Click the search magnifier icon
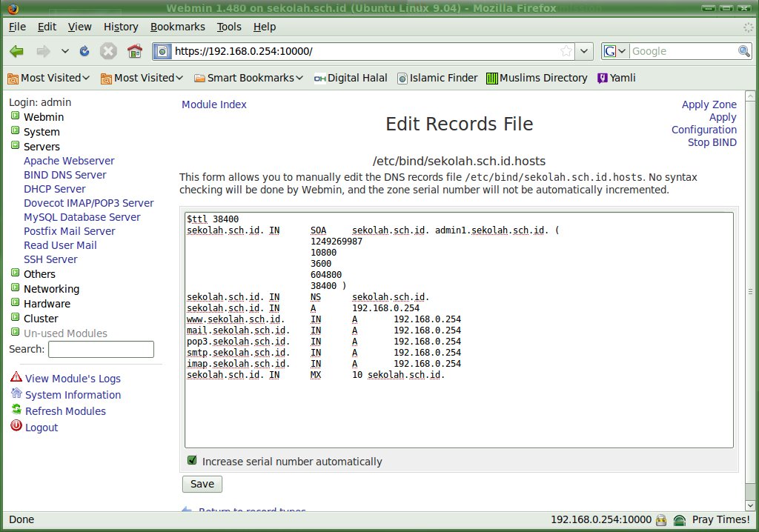 [744, 51]
